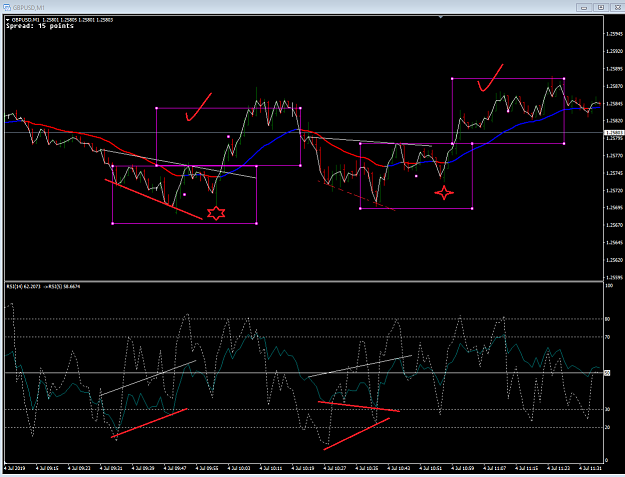625x477 pixels.
Task: Click the RSI scale label 20
Action: pos(607,427)
